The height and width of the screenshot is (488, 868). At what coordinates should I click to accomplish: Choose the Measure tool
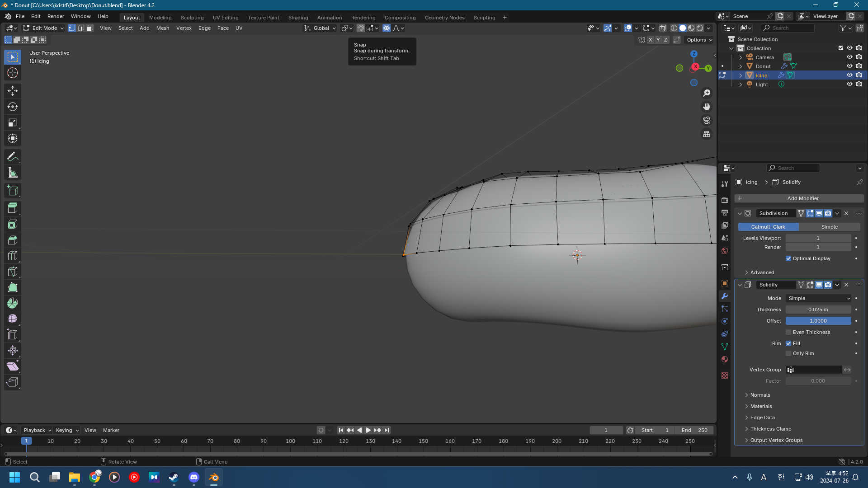click(x=13, y=172)
